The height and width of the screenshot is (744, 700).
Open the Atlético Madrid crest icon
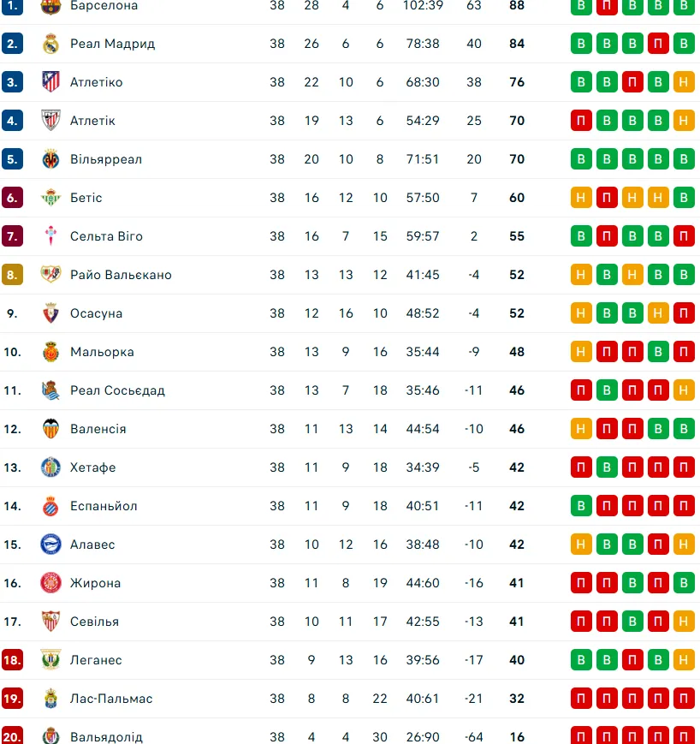(50, 82)
